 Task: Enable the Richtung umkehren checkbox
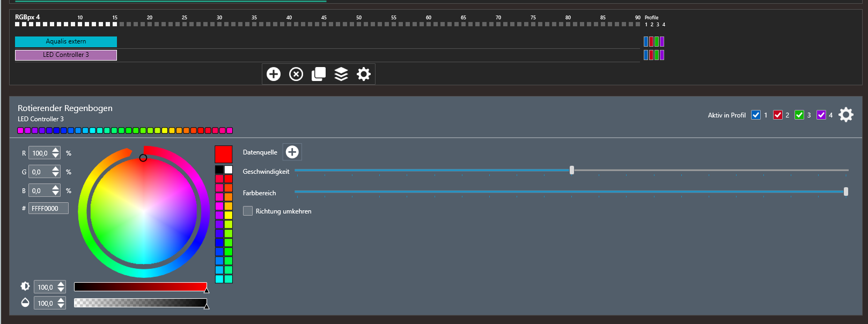tap(248, 211)
